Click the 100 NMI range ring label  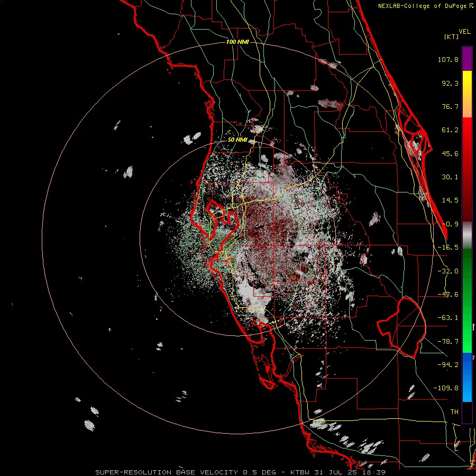(237, 42)
